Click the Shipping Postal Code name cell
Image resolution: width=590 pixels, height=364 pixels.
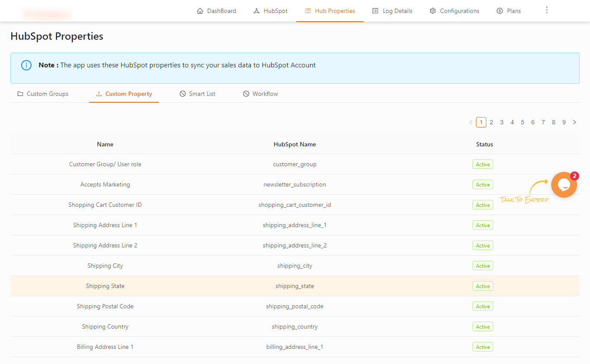[x=105, y=306]
